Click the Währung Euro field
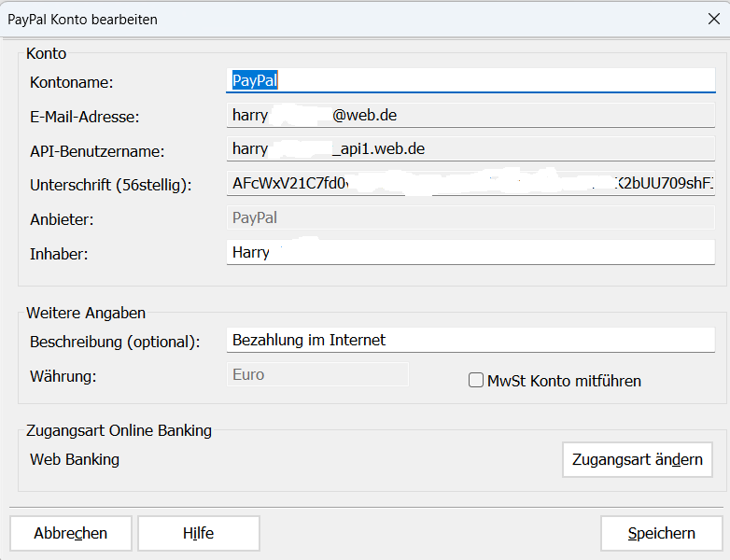 tap(317, 374)
